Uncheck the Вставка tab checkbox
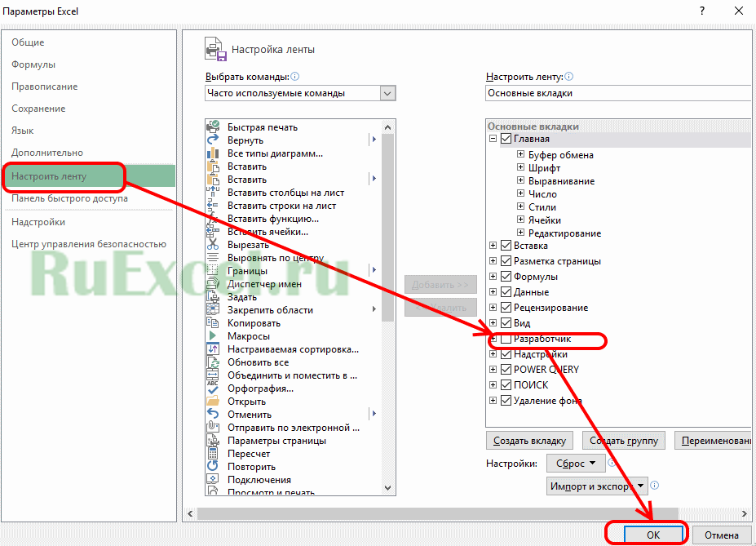The width and height of the screenshot is (756, 546). tap(506, 246)
